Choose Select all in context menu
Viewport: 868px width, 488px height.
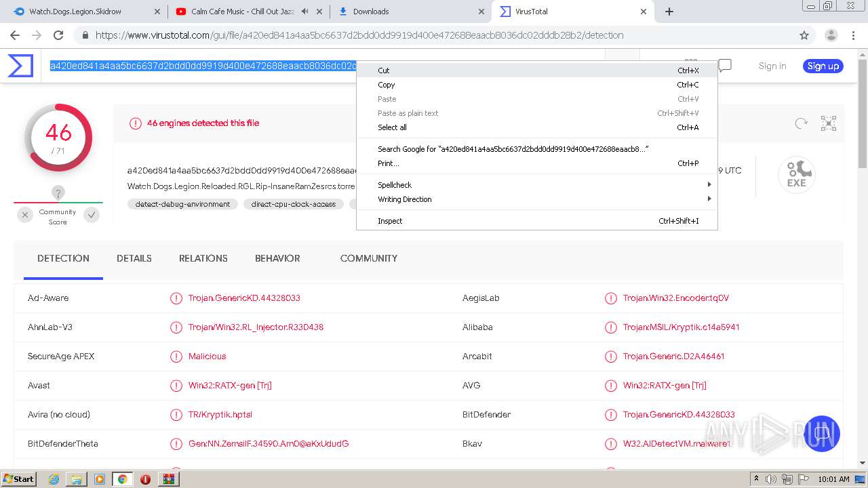click(537, 127)
